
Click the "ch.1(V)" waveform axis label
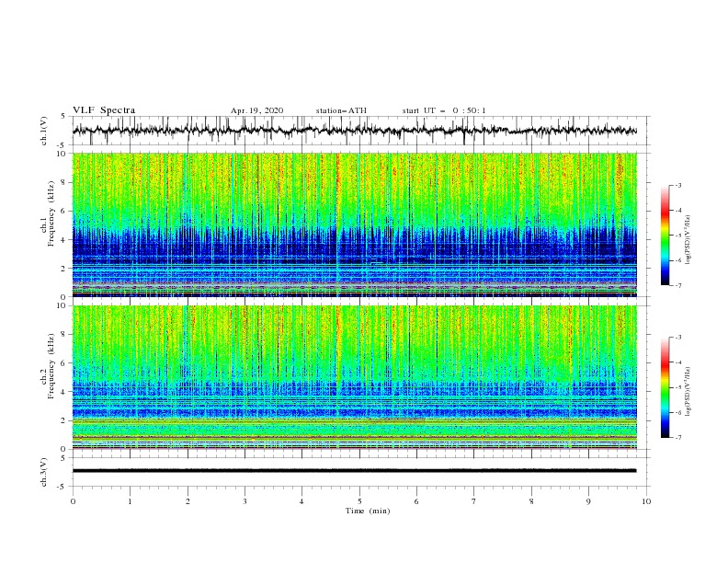[x=44, y=131]
